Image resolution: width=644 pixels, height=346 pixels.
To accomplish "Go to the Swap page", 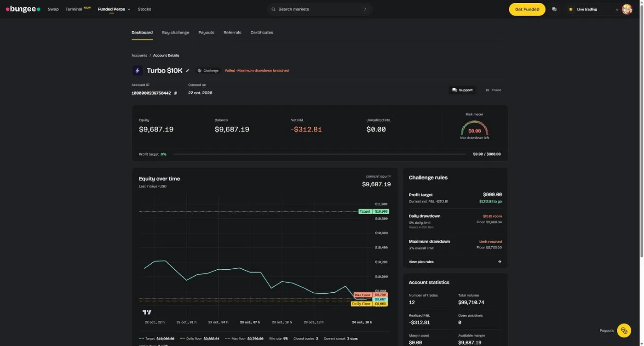I will click(x=53, y=9).
